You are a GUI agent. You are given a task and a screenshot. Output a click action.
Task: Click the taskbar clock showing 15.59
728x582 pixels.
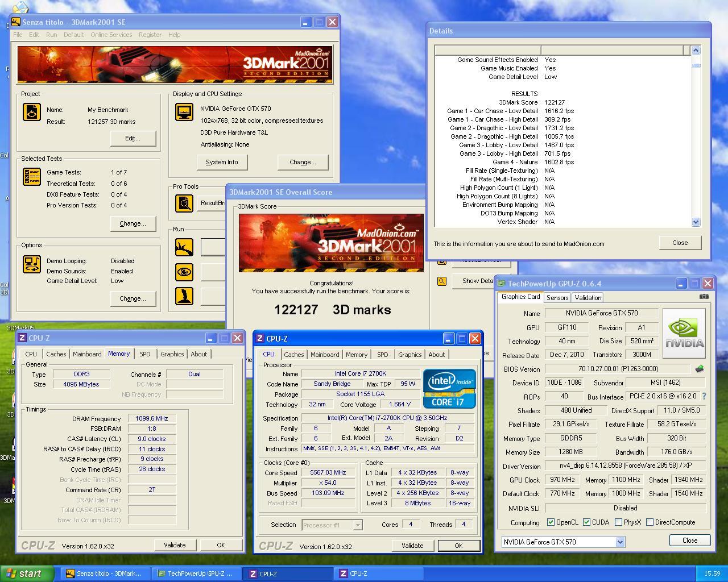(712, 573)
